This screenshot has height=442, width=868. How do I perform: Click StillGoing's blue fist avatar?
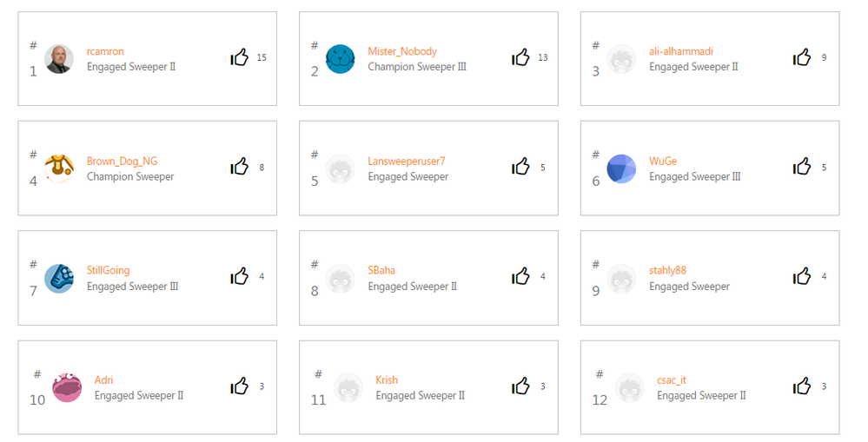coord(59,278)
